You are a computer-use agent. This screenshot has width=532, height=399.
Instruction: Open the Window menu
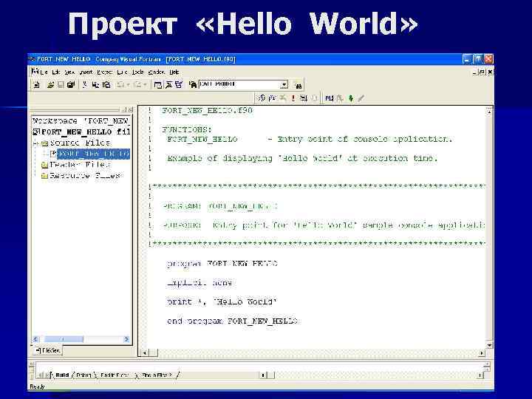pyautogui.click(x=157, y=72)
